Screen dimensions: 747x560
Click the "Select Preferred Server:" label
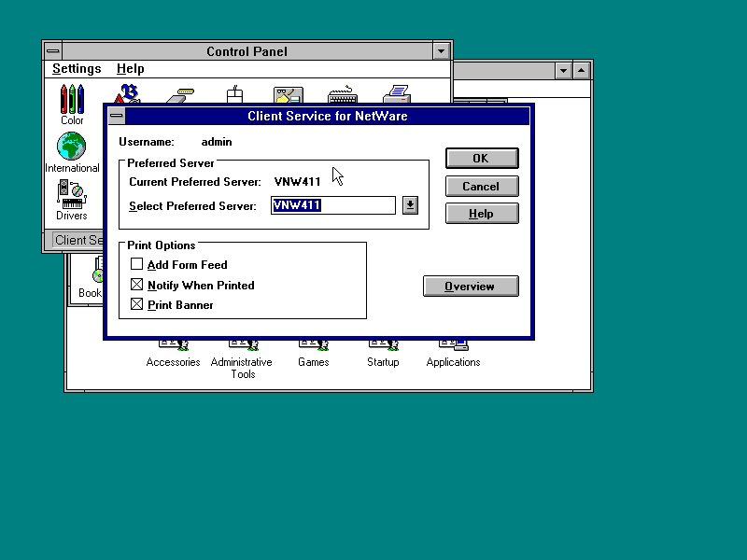[192, 206]
